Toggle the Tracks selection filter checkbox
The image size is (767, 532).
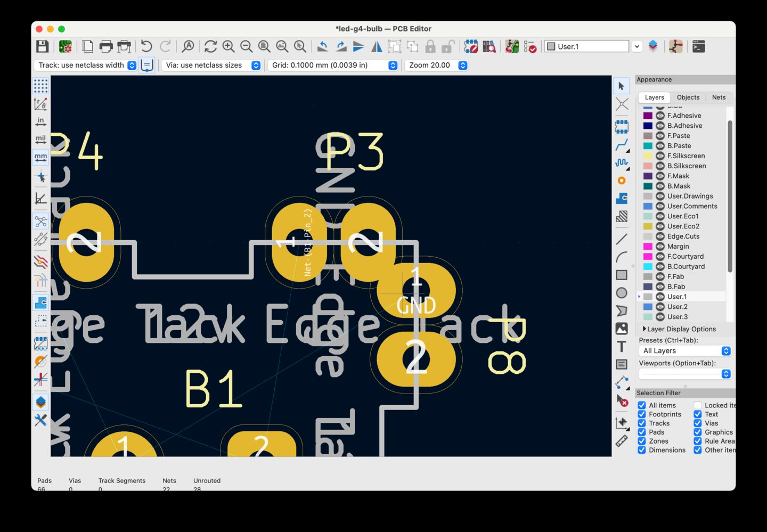coord(642,423)
